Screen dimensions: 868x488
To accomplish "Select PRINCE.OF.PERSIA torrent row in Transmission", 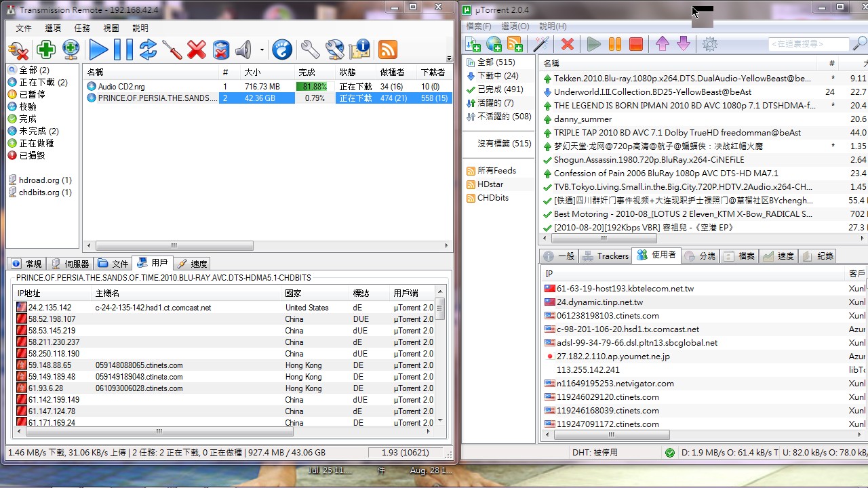I will click(x=267, y=98).
